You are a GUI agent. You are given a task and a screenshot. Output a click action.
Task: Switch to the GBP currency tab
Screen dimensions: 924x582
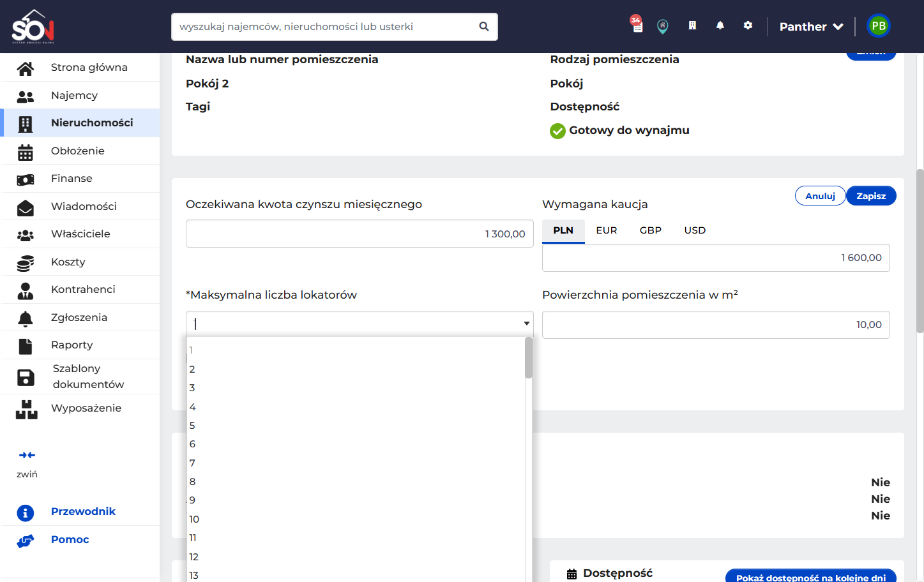[651, 230]
